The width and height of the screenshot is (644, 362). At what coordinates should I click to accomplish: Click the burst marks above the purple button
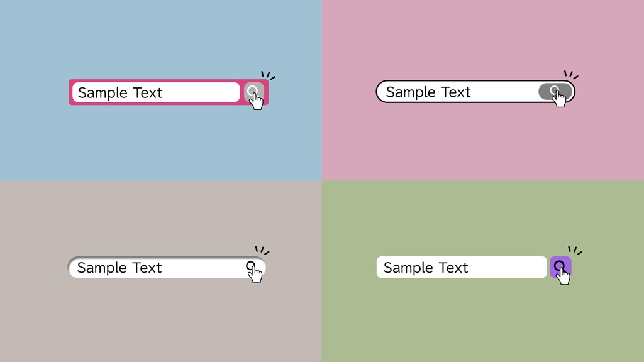(575, 250)
